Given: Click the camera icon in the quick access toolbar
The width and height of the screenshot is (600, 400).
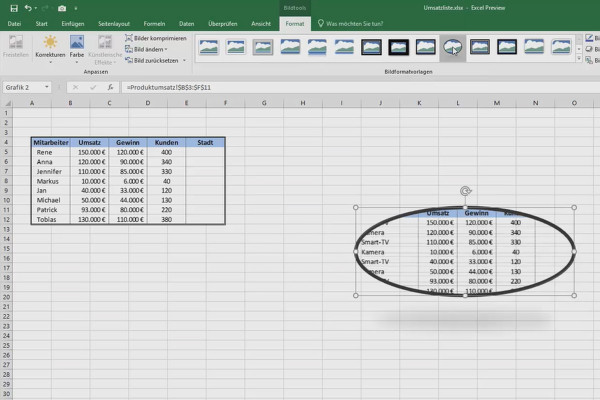Looking at the screenshot, I should [x=62, y=8].
